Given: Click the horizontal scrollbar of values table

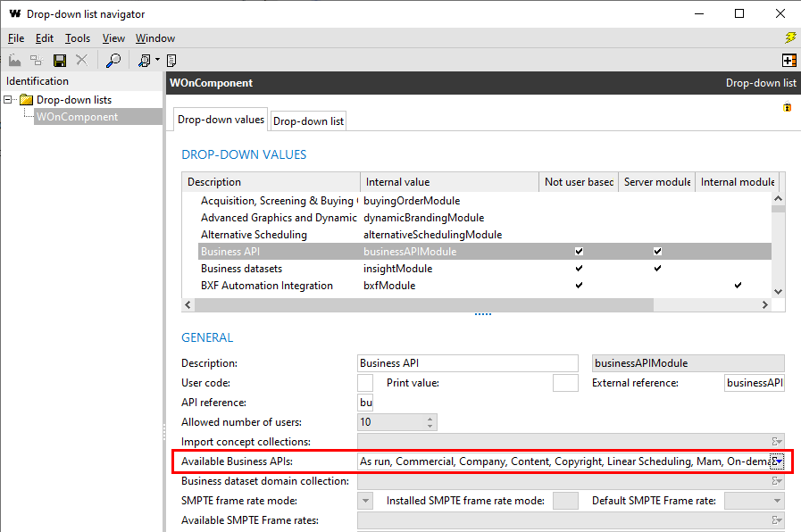Looking at the screenshot, I should [x=473, y=304].
